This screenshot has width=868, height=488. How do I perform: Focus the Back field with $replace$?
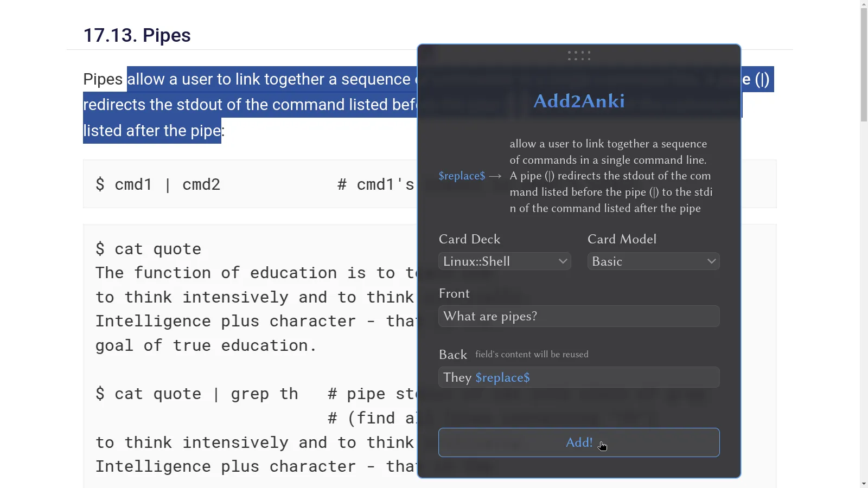point(579,377)
